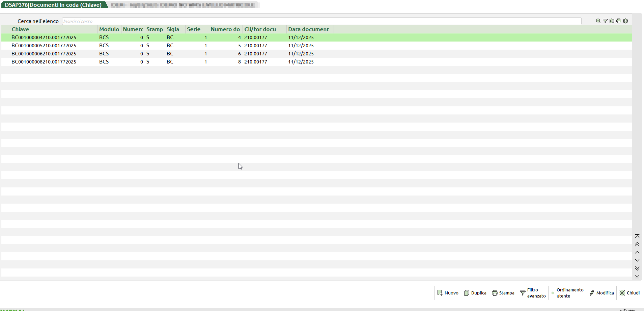This screenshot has height=311, width=644.
Task: Page up with the double up chevron
Action: click(637, 244)
